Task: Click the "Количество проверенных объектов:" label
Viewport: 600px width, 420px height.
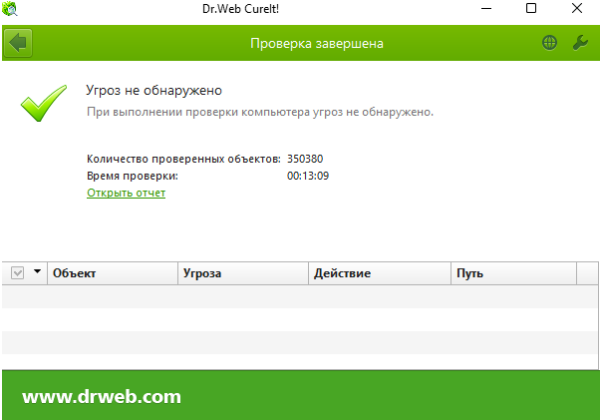Action: 184,159
